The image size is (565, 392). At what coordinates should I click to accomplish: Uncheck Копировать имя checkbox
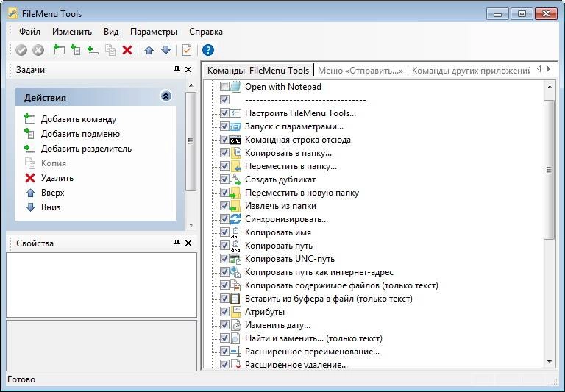tap(224, 232)
